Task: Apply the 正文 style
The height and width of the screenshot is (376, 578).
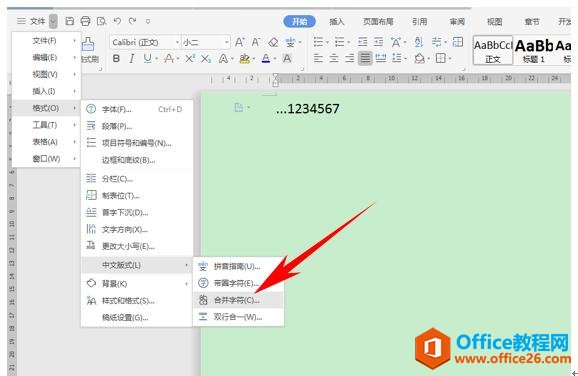Action: point(493,51)
